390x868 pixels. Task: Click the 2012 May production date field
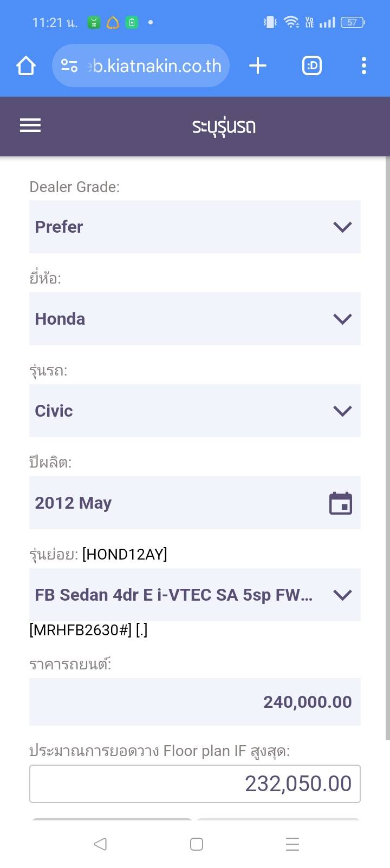[173, 503]
